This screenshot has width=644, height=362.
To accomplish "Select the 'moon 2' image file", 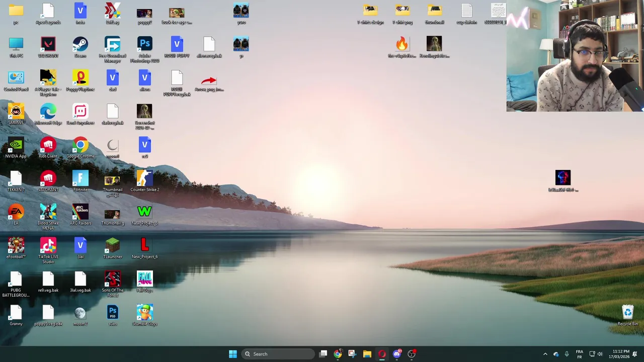I will [80, 316].
